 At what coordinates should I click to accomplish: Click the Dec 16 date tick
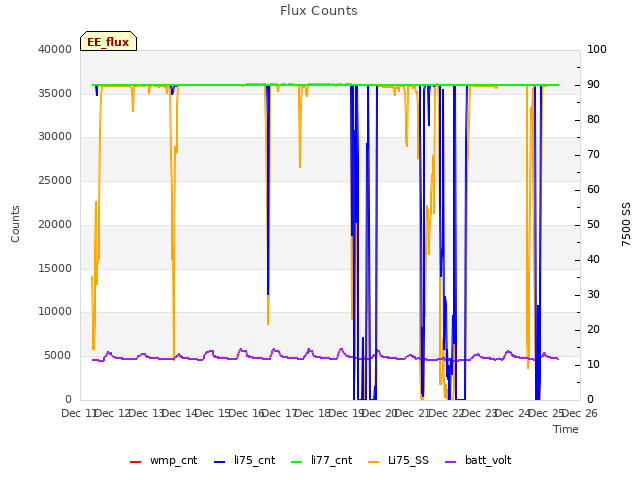click(x=247, y=413)
